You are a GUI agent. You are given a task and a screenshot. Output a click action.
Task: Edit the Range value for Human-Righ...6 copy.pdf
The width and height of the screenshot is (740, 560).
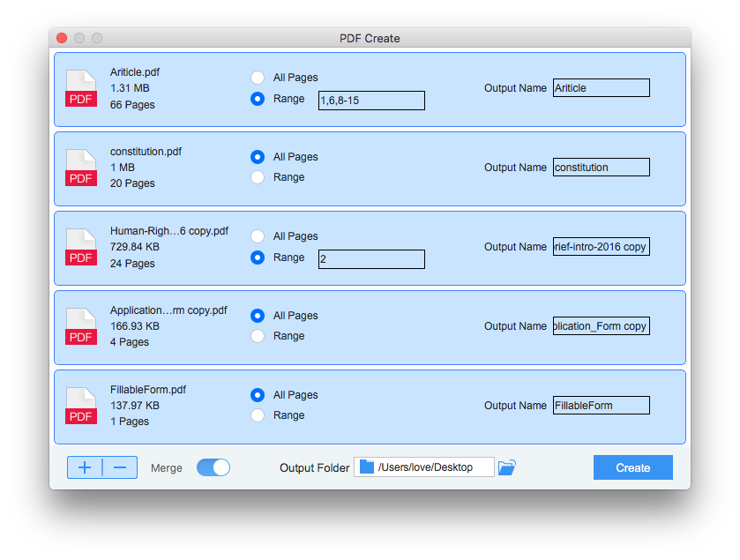[370, 258]
